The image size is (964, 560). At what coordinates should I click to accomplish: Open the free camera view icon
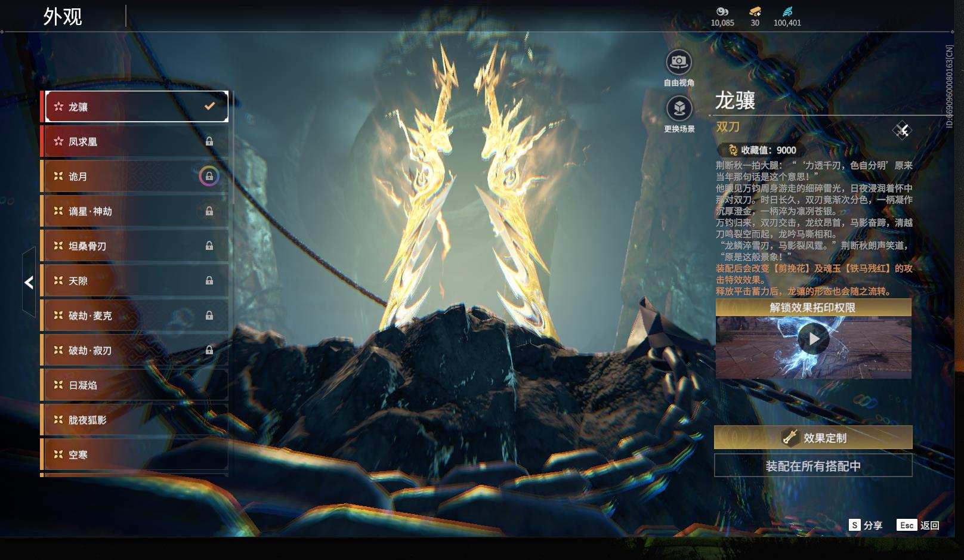(679, 62)
